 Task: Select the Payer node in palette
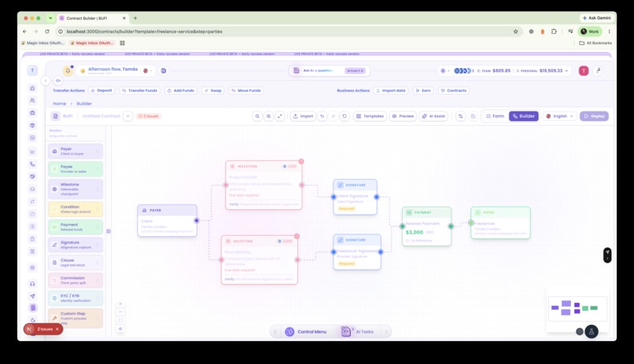tap(76, 151)
